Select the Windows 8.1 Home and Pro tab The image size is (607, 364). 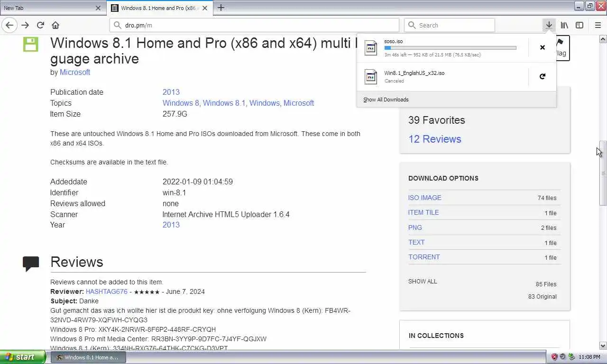[160, 8]
